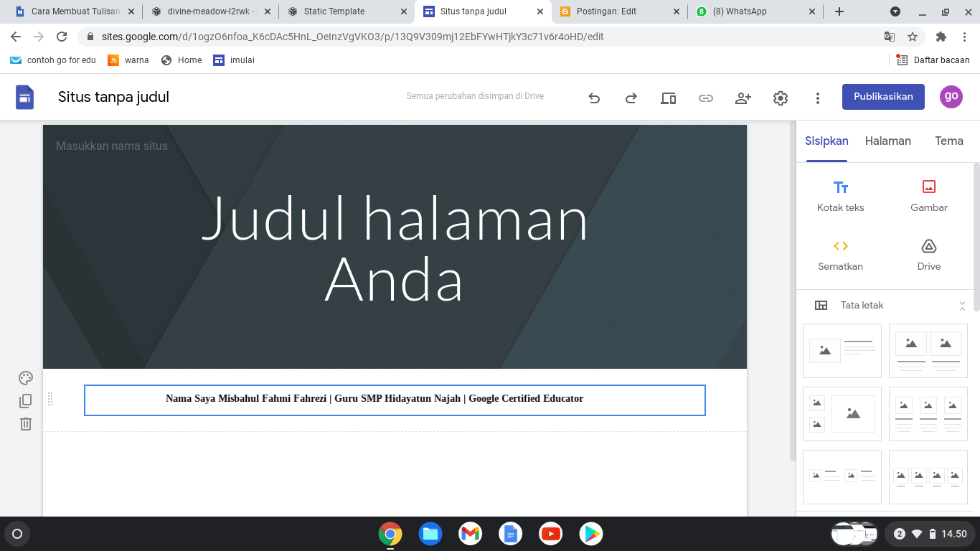
Task: Click the Judul halaman Anda heading
Action: pos(395,248)
